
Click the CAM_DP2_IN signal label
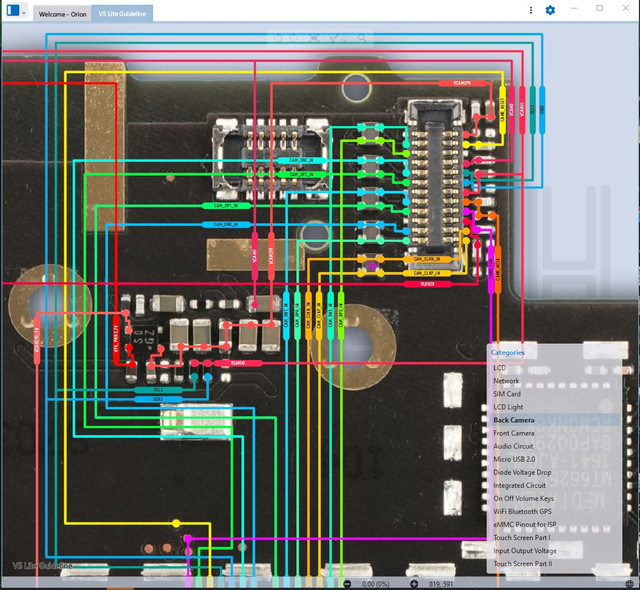pyautogui.click(x=301, y=174)
